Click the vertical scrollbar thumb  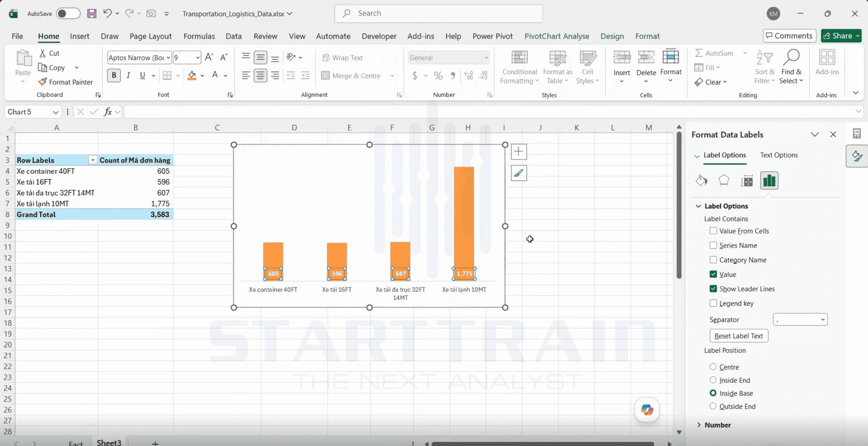(679, 204)
